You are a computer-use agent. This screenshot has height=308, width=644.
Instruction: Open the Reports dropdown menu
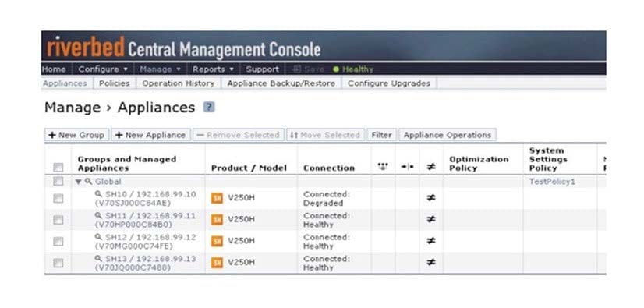click(x=213, y=69)
